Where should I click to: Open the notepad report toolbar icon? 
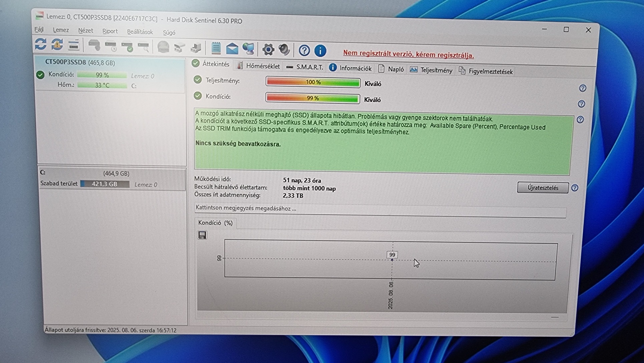pyautogui.click(x=216, y=48)
